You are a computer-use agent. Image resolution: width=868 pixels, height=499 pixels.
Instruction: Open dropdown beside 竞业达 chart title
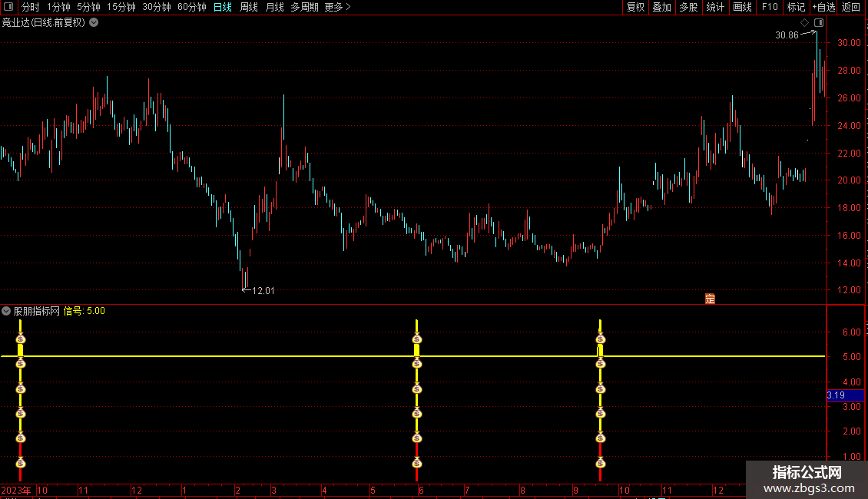[94, 23]
